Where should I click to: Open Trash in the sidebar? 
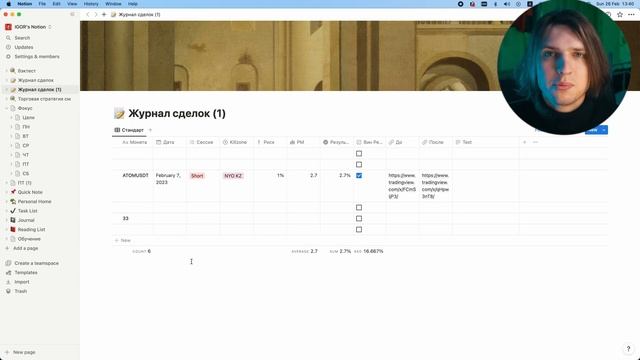click(x=20, y=291)
